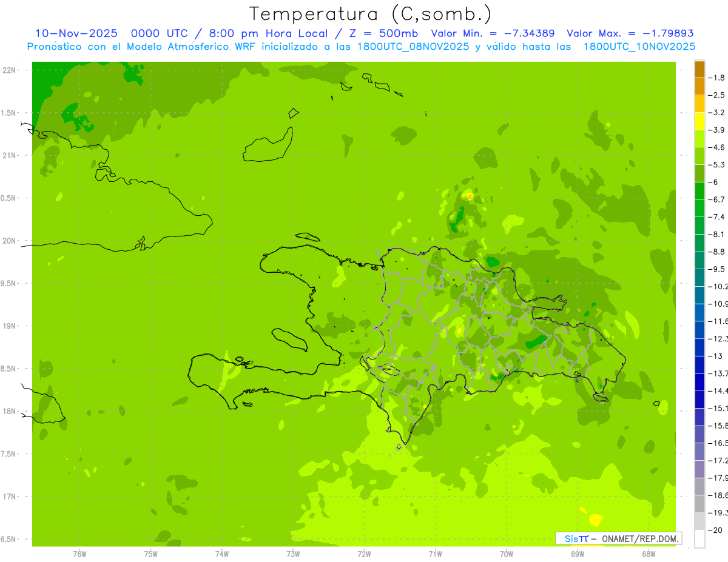
Task: Select the 'Z = 500mb' level label
Action: coord(385,33)
